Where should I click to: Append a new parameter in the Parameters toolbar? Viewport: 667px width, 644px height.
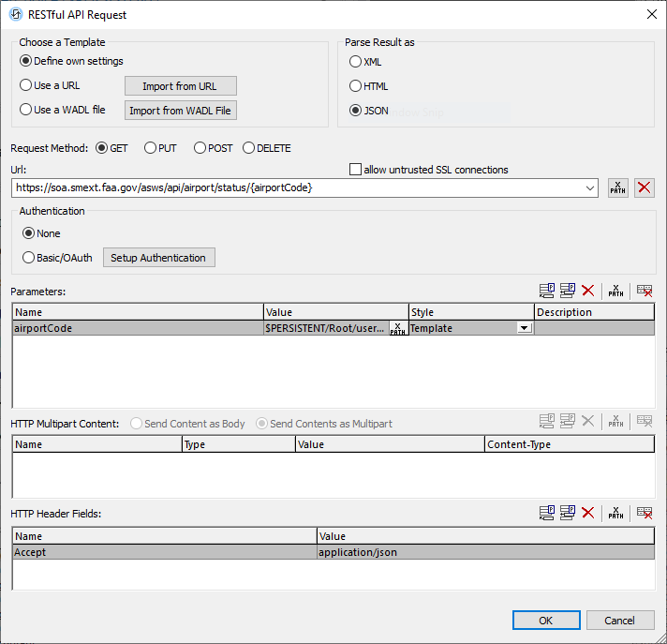pos(547,292)
